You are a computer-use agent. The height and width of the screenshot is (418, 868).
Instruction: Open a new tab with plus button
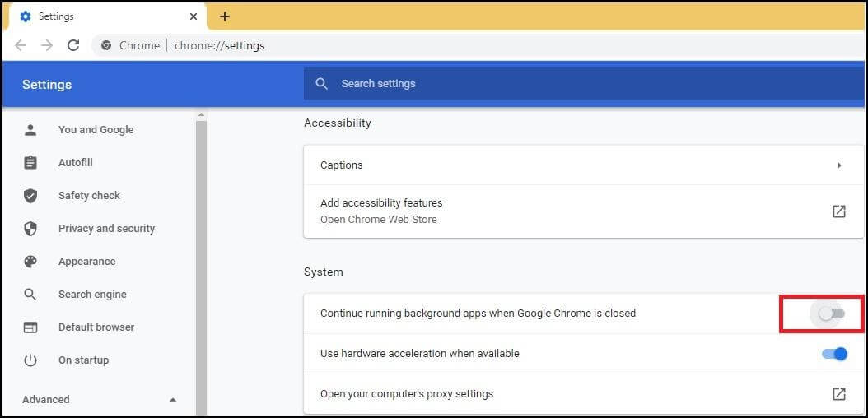tap(224, 16)
